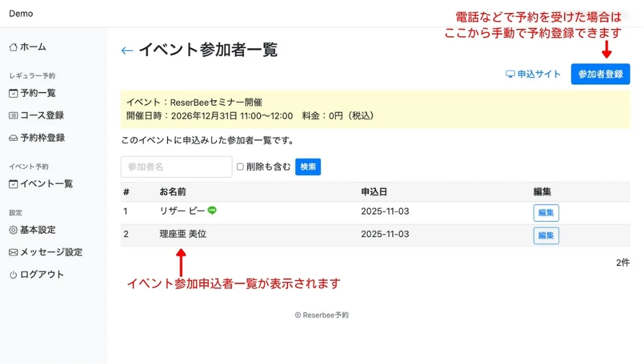Edit the participant 理座亜 美位

(546, 236)
